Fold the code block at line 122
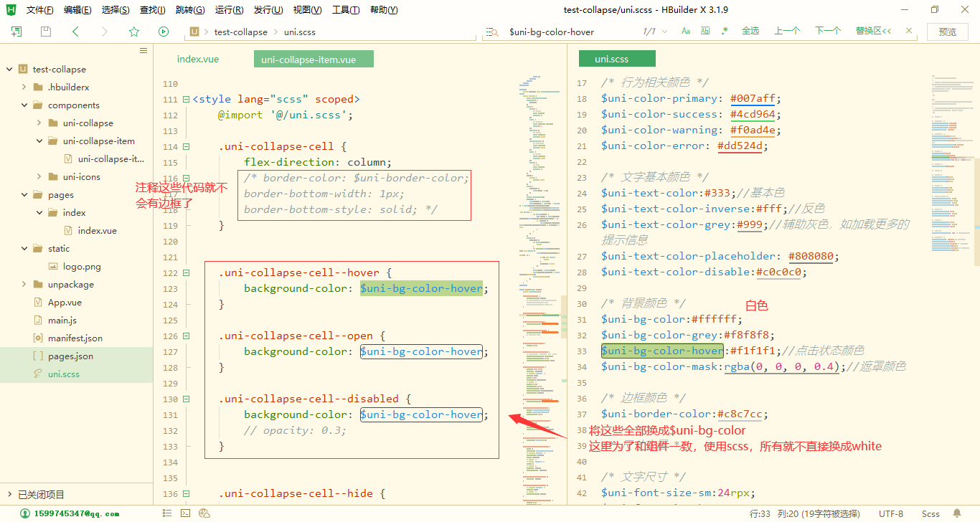The width and height of the screenshot is (980, 522). (x=185, y=272)
